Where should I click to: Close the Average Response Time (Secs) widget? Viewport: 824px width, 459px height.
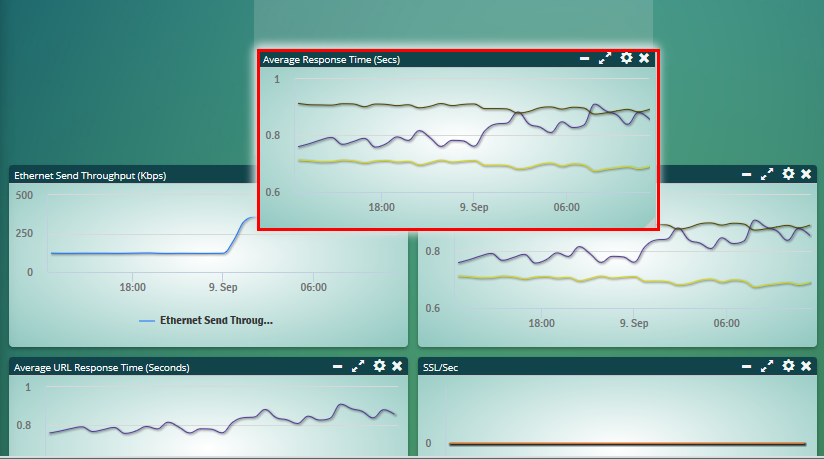(644, 58)
